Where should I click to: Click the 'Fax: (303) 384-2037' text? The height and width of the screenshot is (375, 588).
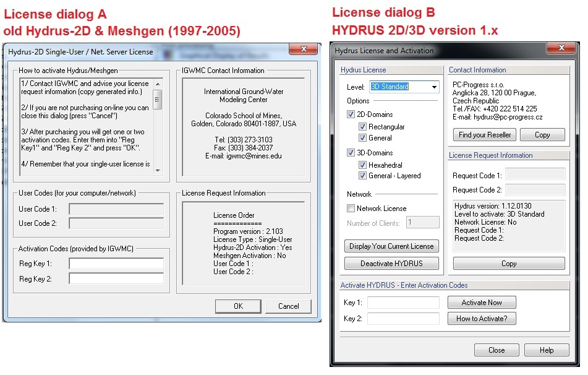(x=244, y=148)
